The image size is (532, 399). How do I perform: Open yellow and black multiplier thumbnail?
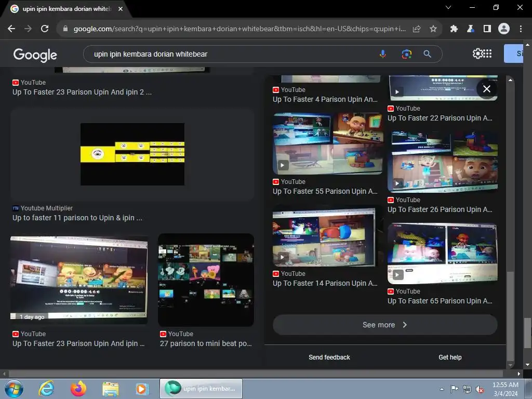pos(132,154)
